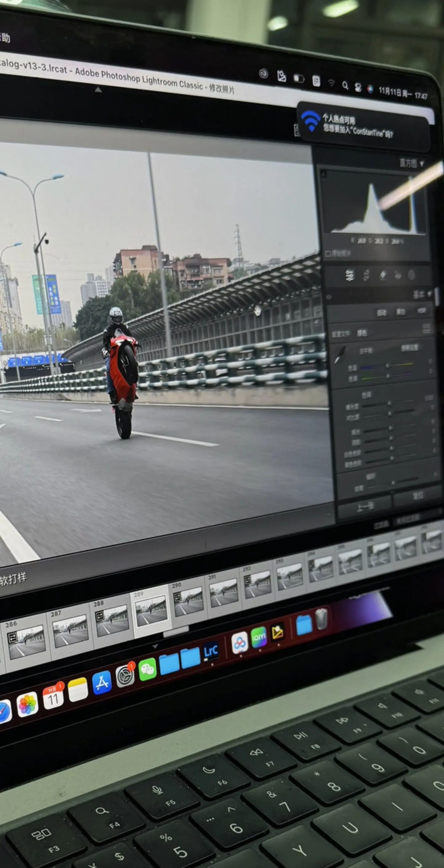The image size is (444, 868).
Task: Open the Masking tool
Action: pyautogui.click(x=412, y=275)
